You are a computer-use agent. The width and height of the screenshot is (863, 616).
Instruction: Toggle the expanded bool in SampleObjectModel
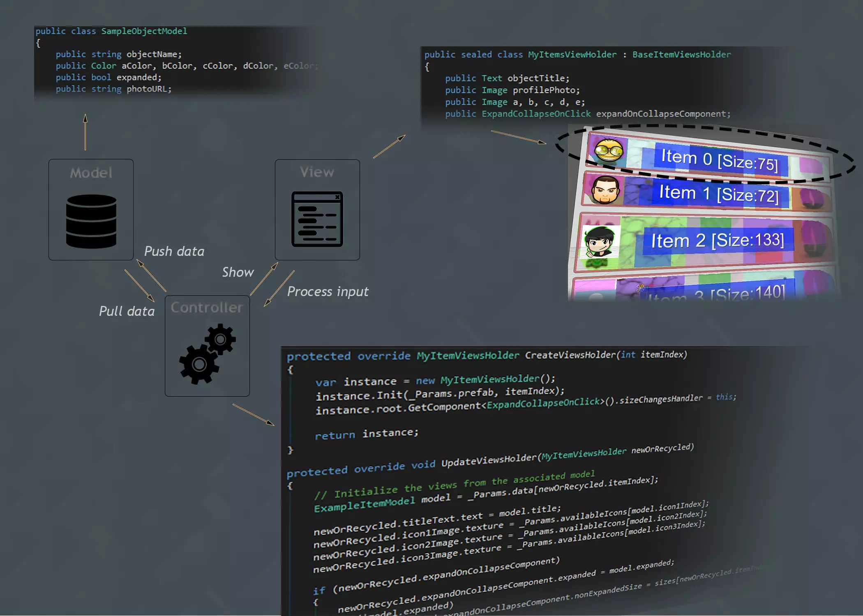coord(138,77)
